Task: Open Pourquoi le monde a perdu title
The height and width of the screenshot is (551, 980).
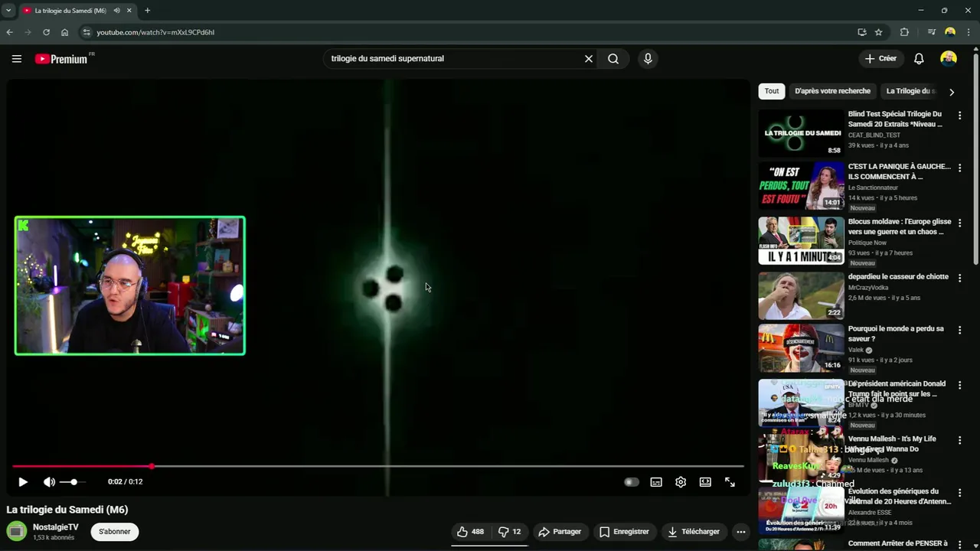Action: coord(896,334)
